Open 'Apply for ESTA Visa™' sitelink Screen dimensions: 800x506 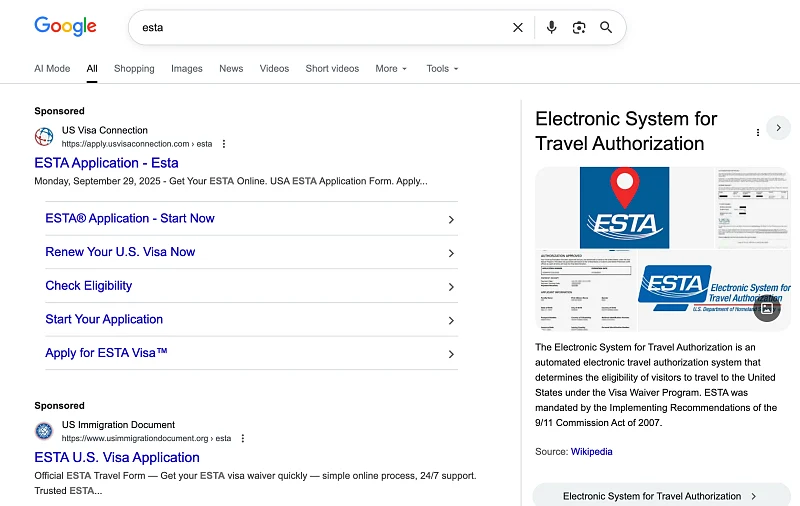pos(106,353)
